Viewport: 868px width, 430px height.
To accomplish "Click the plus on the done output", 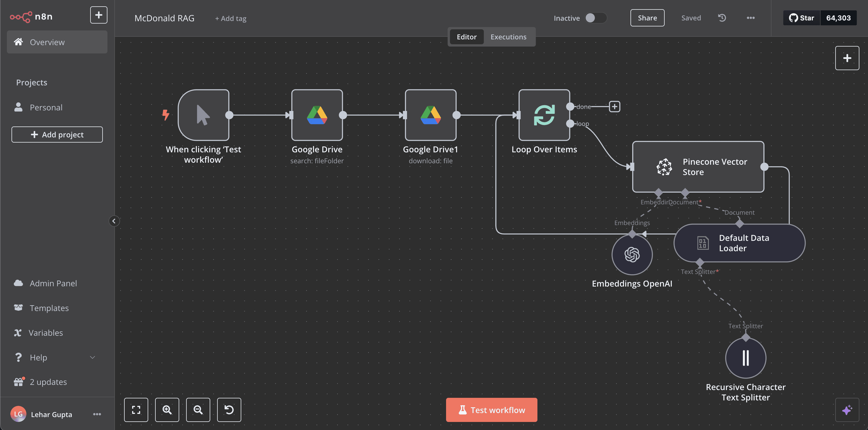I will click(615, 107).
